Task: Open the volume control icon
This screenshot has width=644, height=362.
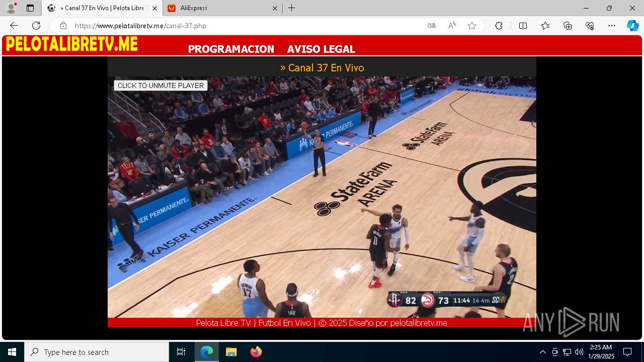Action: (579, 352)
